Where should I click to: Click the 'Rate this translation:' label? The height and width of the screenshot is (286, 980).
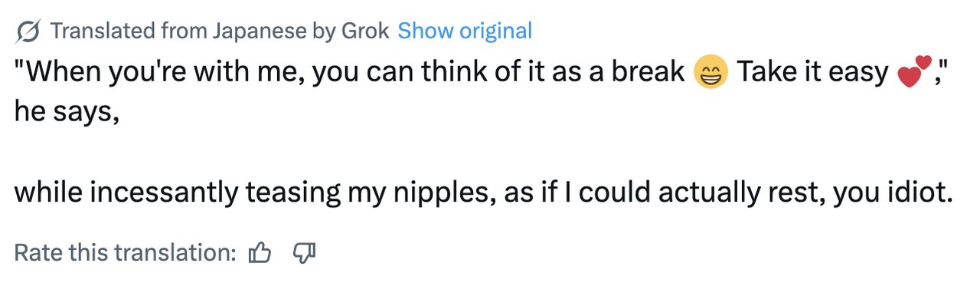click(126, 252)
